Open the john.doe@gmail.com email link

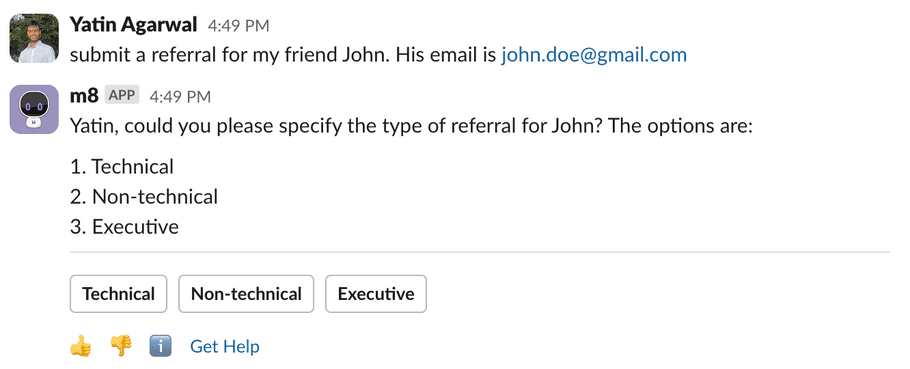[x=594, y=55]
